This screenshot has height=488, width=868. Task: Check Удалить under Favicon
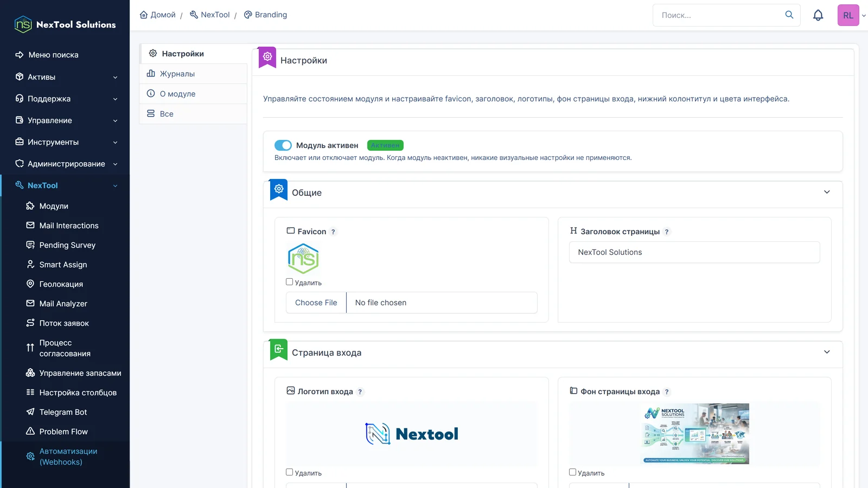click(290, 282)
